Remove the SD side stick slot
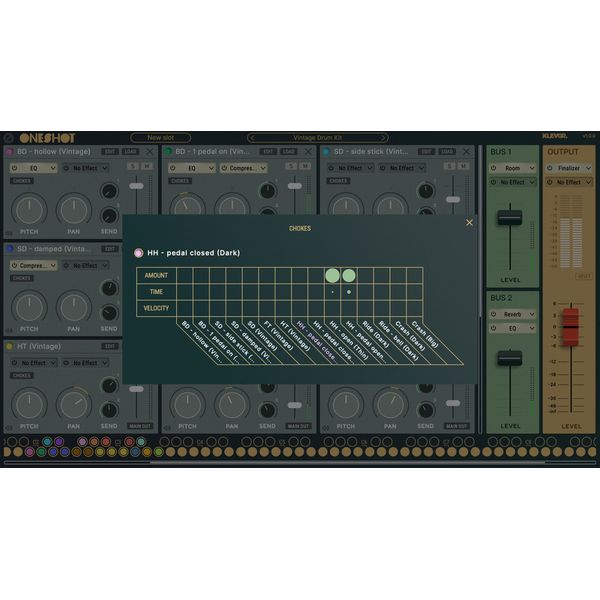This screenshot has width=600, height=600. (x=468, y=152)
